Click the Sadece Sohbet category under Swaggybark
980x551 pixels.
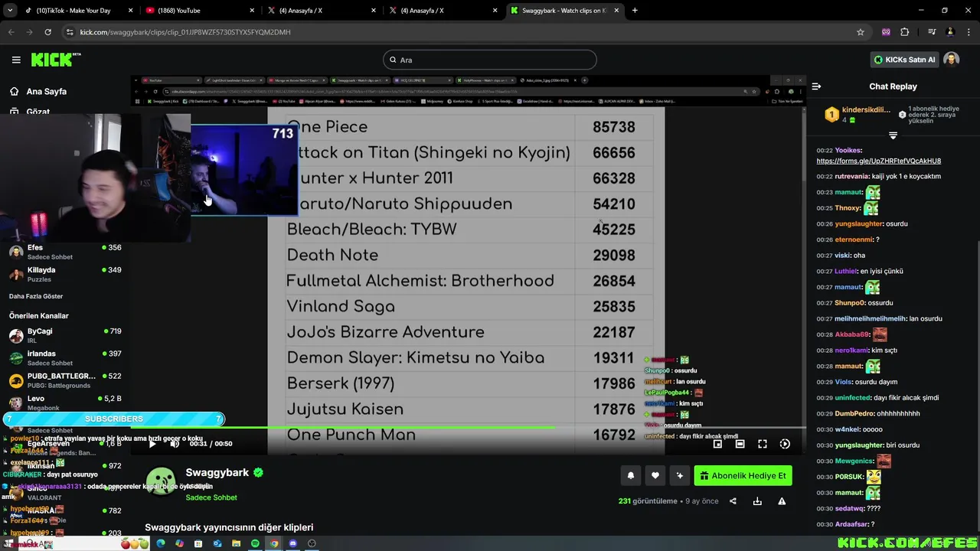point(211,497)
